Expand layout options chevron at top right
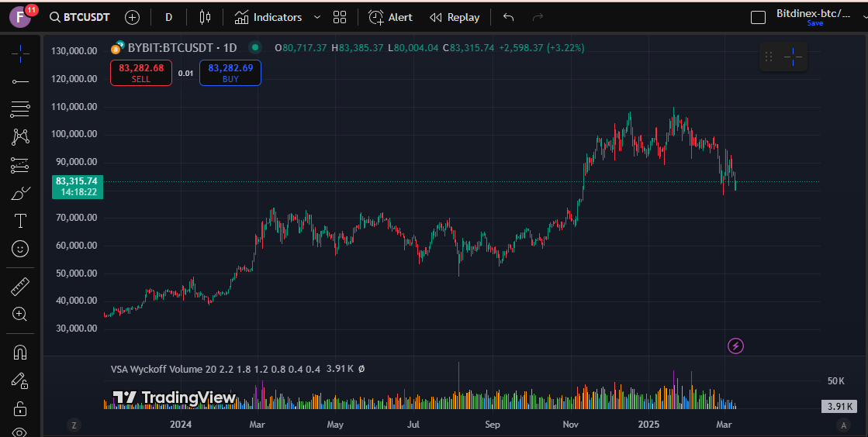Viewport: 868px width, 437px height. [x=864, y=17]
